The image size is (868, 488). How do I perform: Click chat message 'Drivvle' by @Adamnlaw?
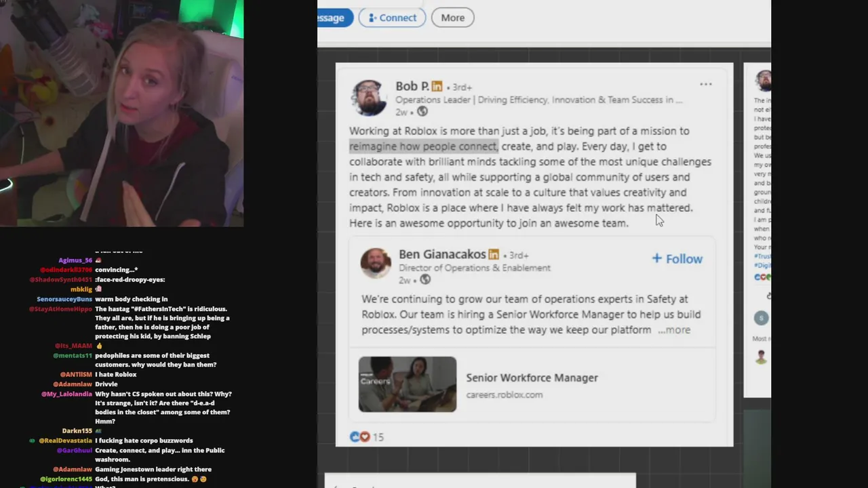pos(106,384)
